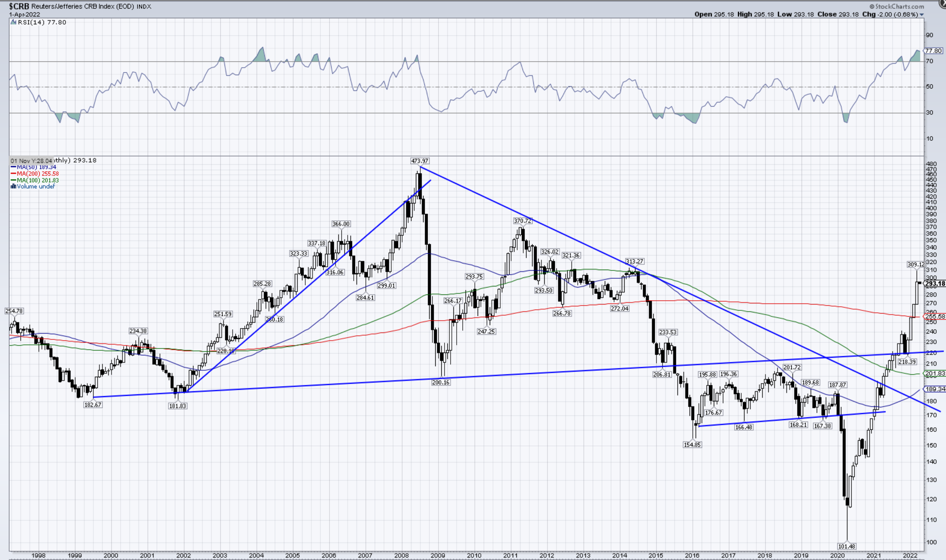Click the RSI(14) indicator area icon
The height and width of the screenshot is (560, 946).
point(13,23)
